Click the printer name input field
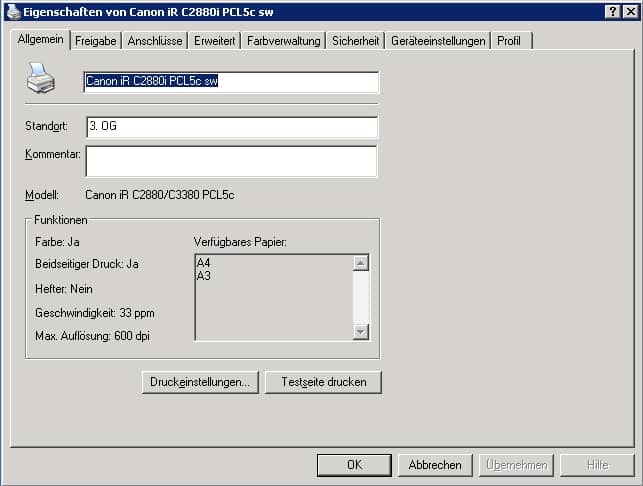Image resolution: width=643 pixels, height=486 pixels. pyautogui.click(x=231, y=82)
